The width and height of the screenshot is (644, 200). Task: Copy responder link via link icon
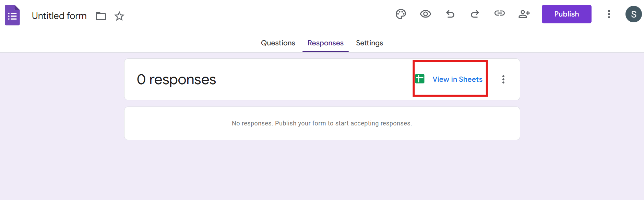point(500,13)
